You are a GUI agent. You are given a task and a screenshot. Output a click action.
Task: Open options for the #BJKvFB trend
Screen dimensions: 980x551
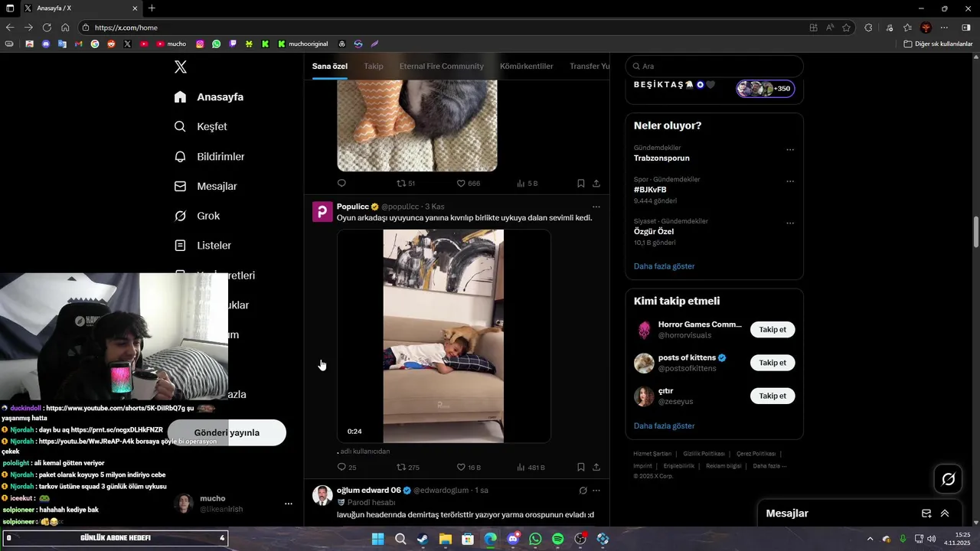790,181
